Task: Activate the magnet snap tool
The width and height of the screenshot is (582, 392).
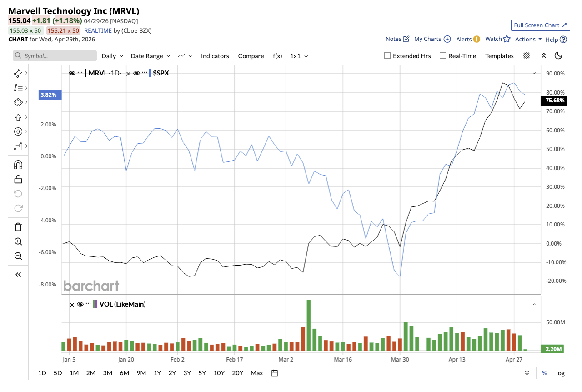Action: point(18,165)
